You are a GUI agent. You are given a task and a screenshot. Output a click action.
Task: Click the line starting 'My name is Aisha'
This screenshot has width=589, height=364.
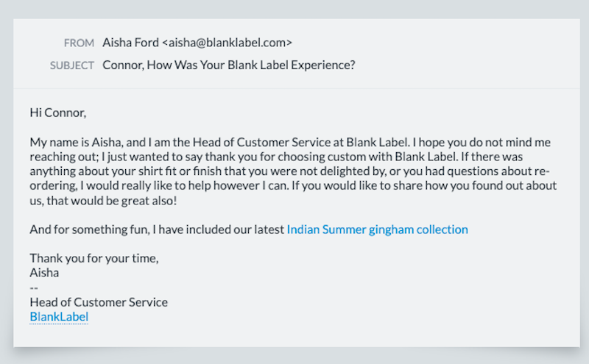click(290, 142)
